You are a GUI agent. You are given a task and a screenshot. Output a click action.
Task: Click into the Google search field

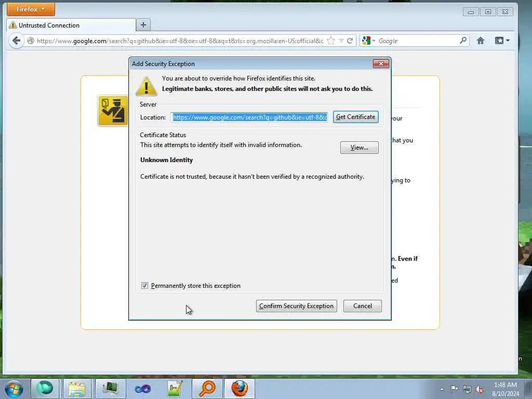click(x=417, y=41)
